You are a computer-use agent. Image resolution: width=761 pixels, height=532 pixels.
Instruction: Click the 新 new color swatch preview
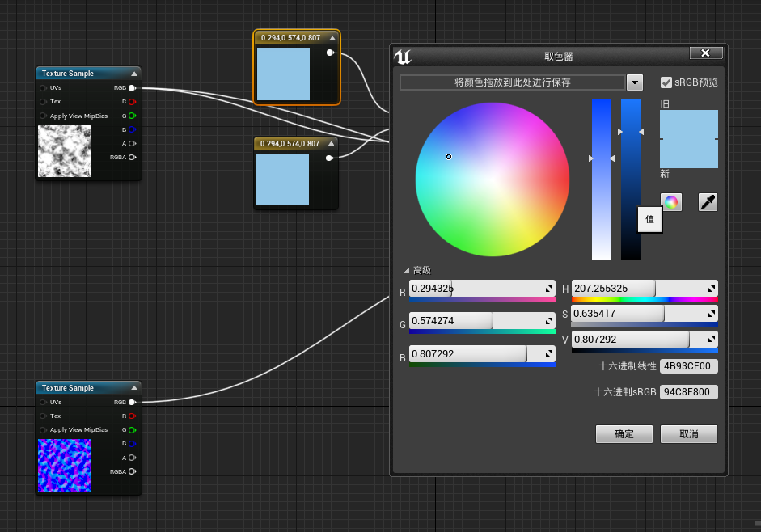coord(688,154)
